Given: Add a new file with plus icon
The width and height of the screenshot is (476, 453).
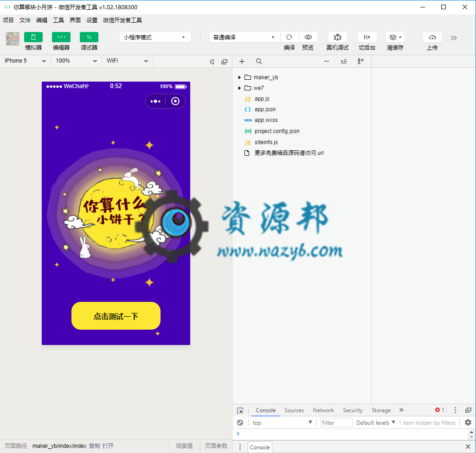Looking at the screenshot, I should pyautogui.click(x=242, y=62).
